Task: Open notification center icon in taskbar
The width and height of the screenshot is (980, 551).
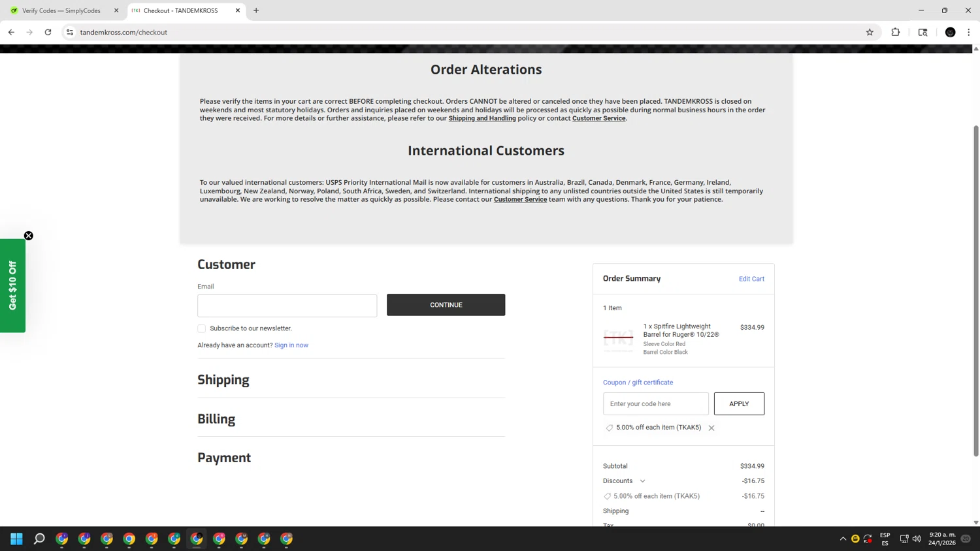Action: (966, 539)
